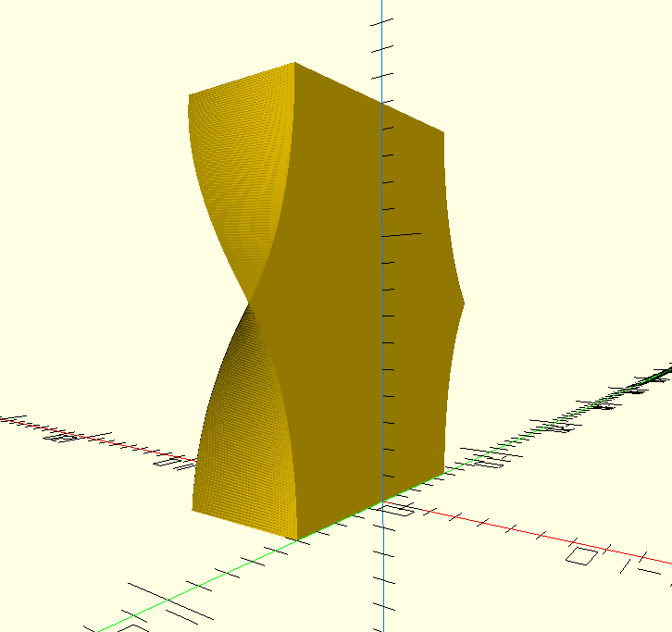Click the scale label on the red axis
Screen dimensions: 672x632
pos(581,556)
